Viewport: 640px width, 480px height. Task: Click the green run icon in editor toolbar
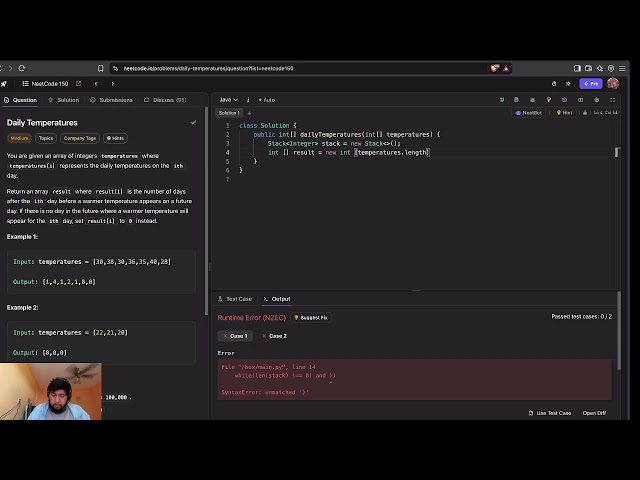[x=502, y=100]
